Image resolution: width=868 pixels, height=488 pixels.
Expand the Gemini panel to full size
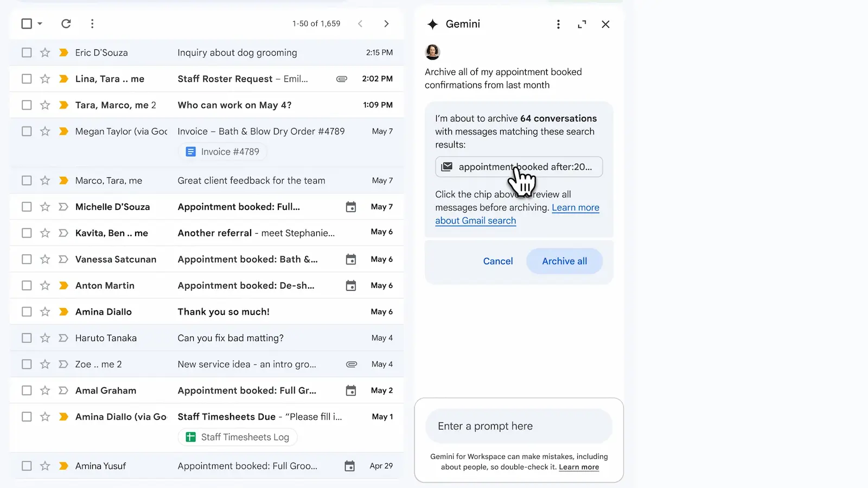tap(582, 24)
